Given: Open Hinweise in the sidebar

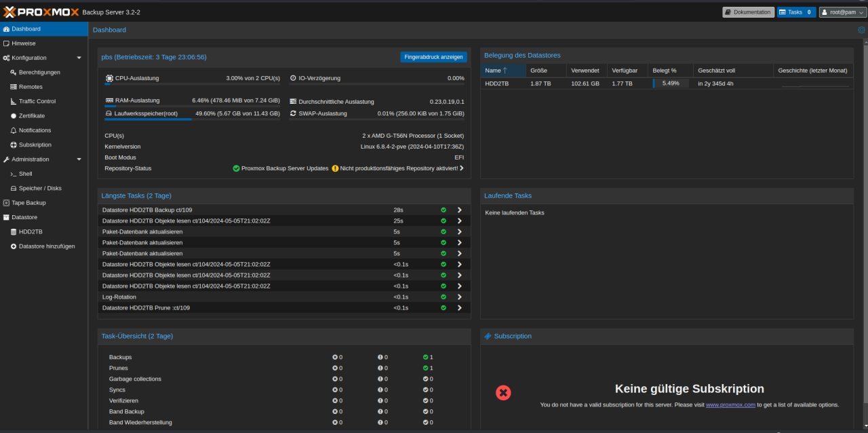Looking at the screenshot, I should (44, 43).
